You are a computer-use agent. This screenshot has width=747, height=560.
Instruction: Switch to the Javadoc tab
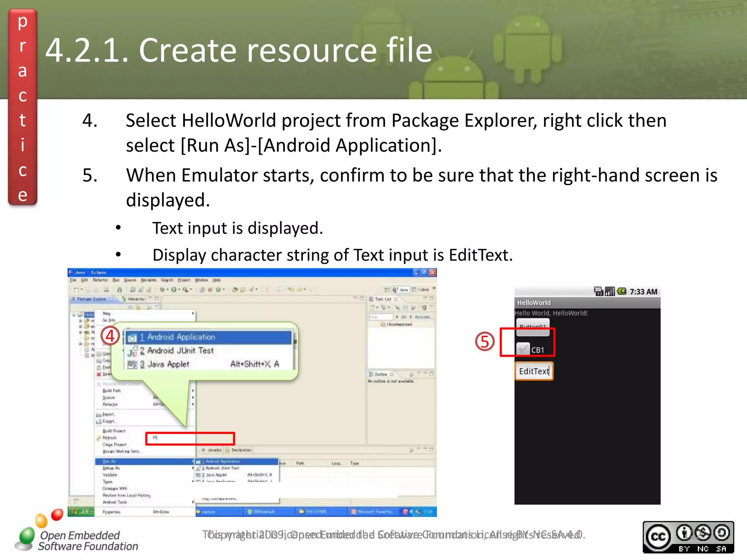(x=212, y=450)
